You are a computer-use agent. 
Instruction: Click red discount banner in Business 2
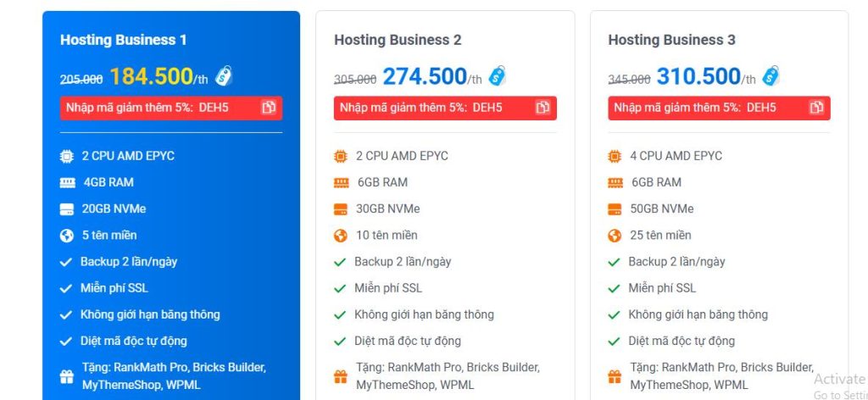coord(432,108)
